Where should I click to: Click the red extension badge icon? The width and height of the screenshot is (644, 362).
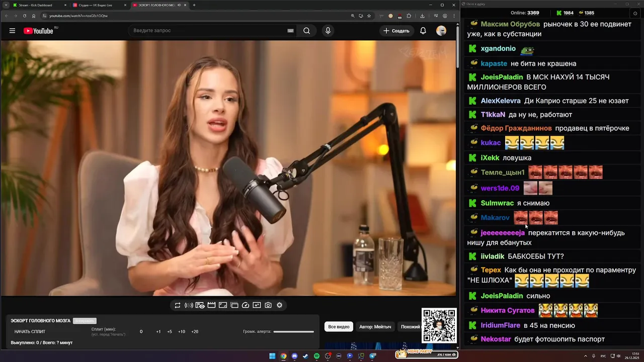pyautogui.click(x=399, y=16)
